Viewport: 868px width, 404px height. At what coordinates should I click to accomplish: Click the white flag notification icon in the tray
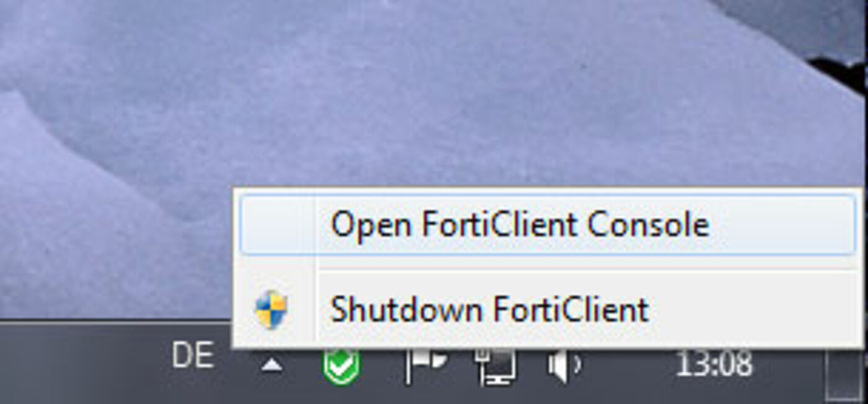click(x=426, y=366)
